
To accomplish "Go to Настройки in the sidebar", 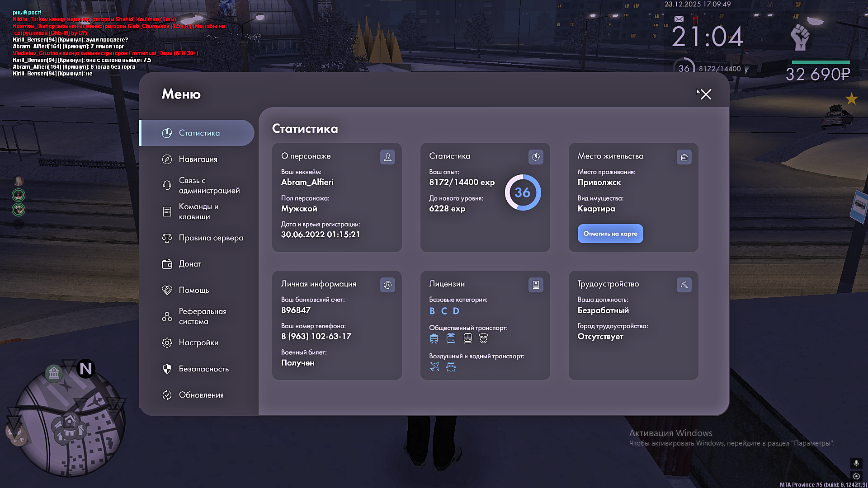I will point(198,343).
